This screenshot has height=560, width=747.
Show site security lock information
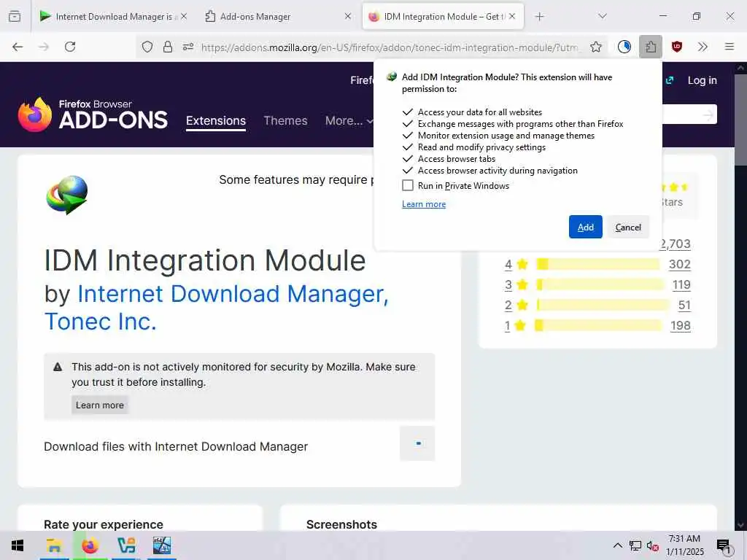pyautogui.click(x=167, y=47)
